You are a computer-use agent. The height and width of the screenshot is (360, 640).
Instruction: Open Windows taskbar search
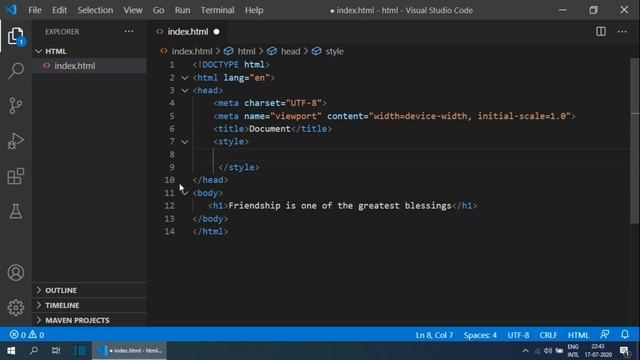pyautogui.click(x=33, y=350)
